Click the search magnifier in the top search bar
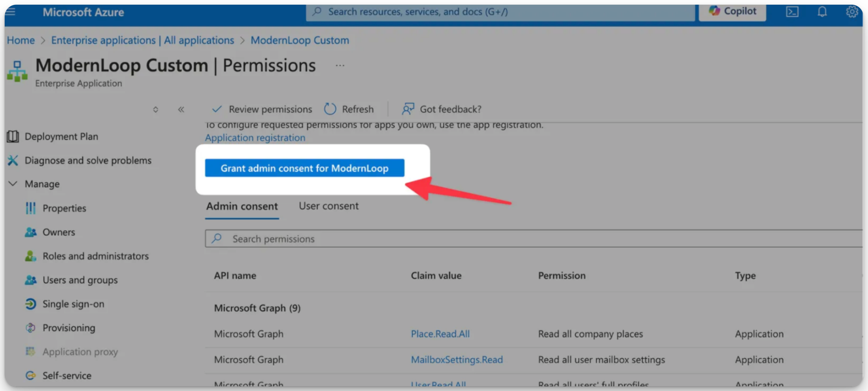The width and height of the screenshot is (868, 391). pos(317,11)
